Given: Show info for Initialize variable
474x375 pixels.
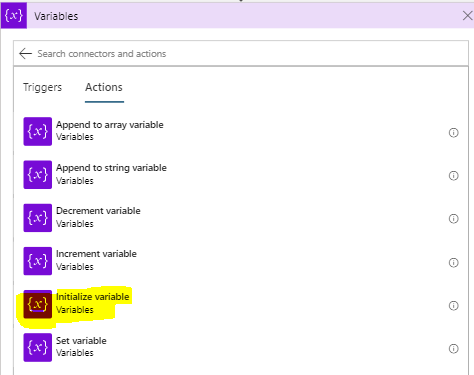Looking at the screenshot, I should coord(453,306).
